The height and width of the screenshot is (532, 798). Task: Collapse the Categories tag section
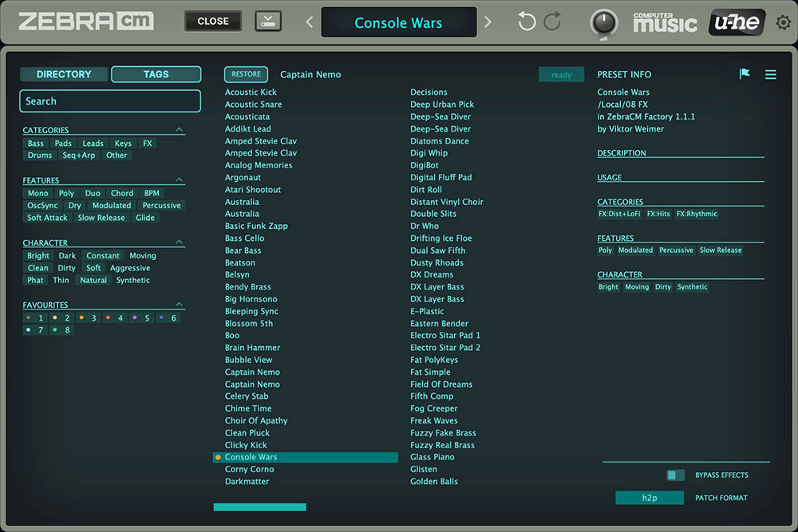point(179,130)
